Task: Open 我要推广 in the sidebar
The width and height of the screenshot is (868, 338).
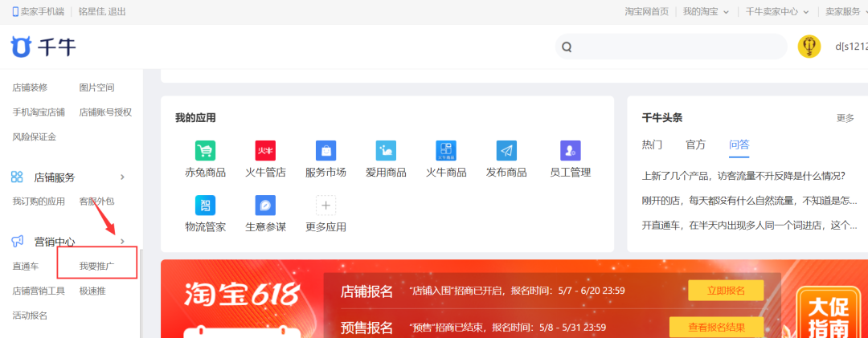Action: pyautogui.click(x=96, y=266)
